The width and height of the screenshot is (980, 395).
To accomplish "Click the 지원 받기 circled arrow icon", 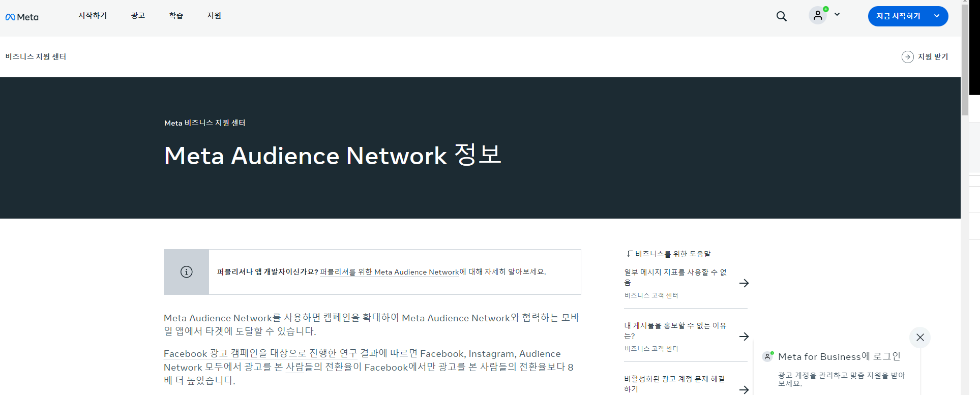I will [x=908, y=57].
